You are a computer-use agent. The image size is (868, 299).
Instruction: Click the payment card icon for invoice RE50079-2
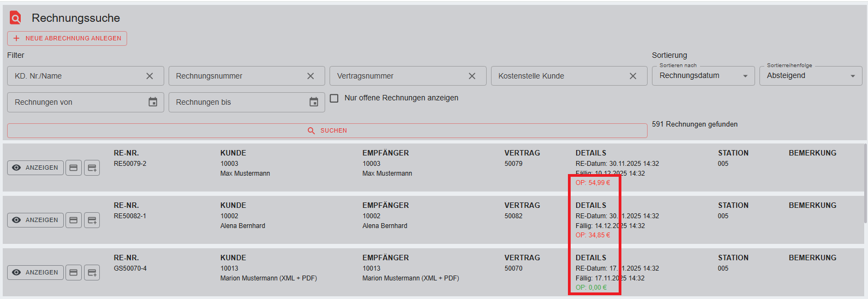click(x=74, y=168)
